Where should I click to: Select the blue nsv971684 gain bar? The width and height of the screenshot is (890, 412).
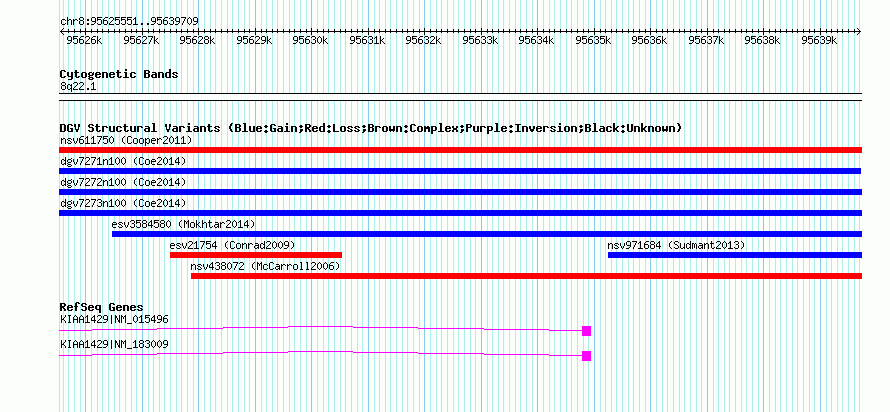735,255
